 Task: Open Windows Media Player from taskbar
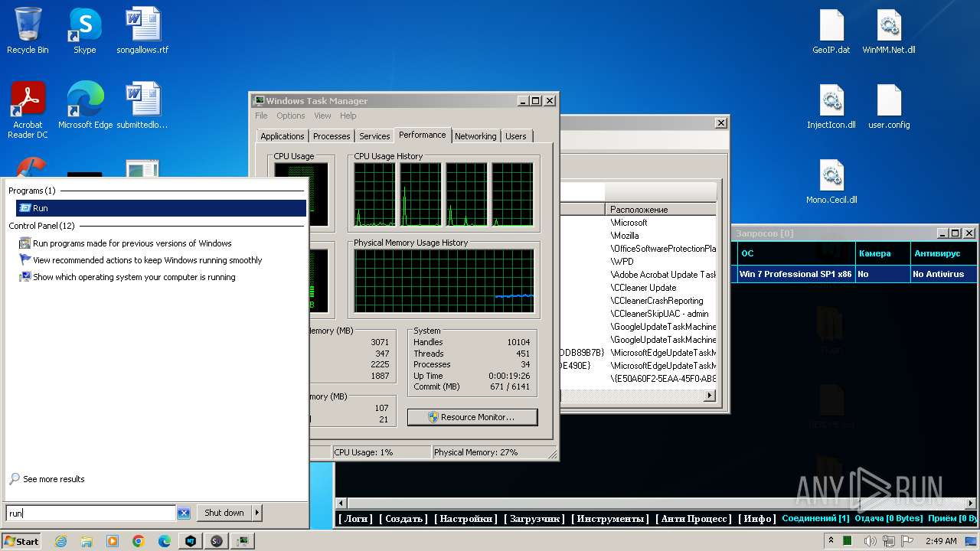(113, 541)
